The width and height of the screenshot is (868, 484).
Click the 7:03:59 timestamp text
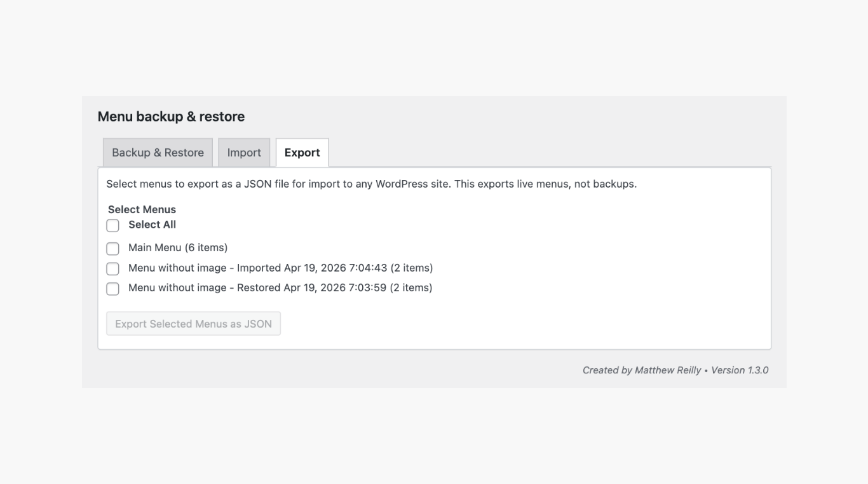click(x=367, y=287)
